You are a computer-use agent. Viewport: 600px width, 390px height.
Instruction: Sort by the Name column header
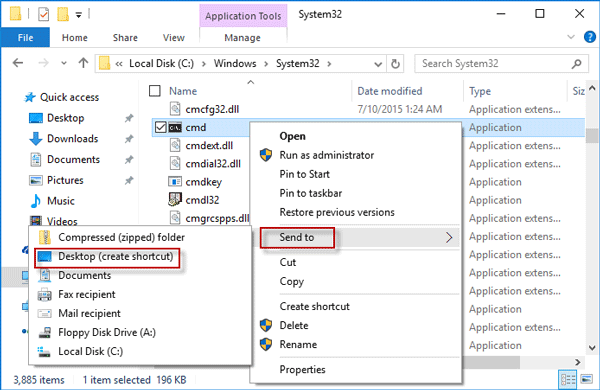coord(183,91)
